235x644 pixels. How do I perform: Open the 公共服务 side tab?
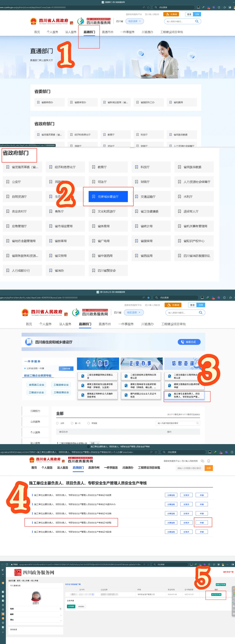(35, 422)
